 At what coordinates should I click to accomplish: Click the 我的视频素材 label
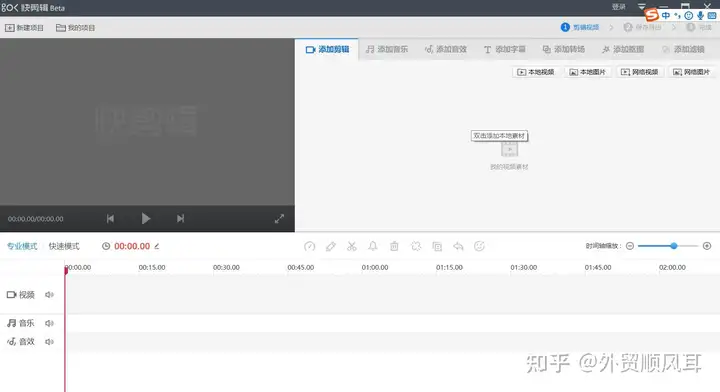click(509, 167)
